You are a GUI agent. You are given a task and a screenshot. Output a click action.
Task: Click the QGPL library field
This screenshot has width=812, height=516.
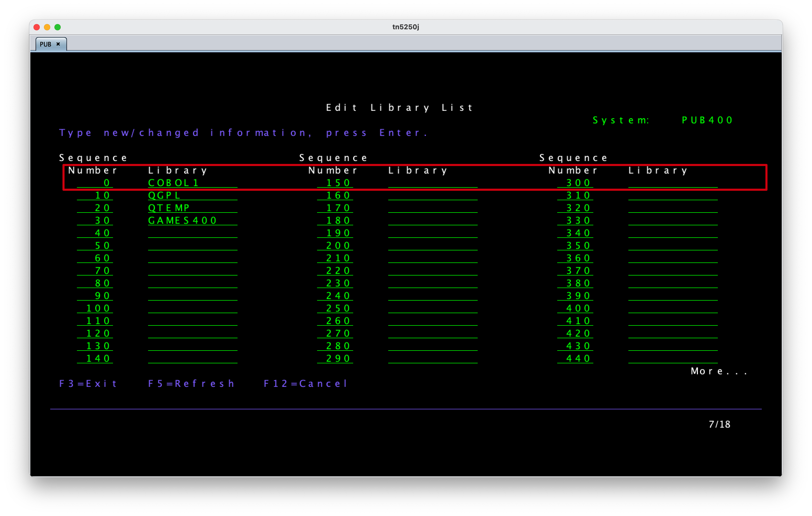click(193, 196)
